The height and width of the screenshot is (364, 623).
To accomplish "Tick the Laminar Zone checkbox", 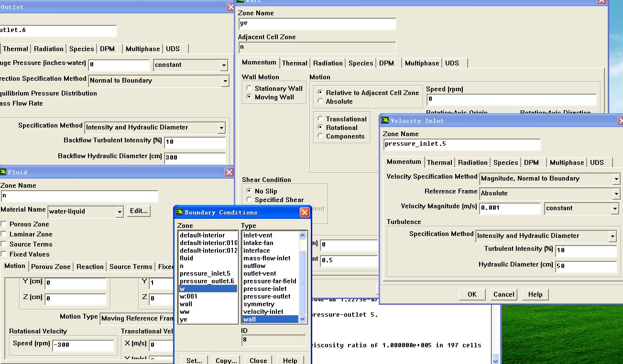I will (x=4, y=234).
